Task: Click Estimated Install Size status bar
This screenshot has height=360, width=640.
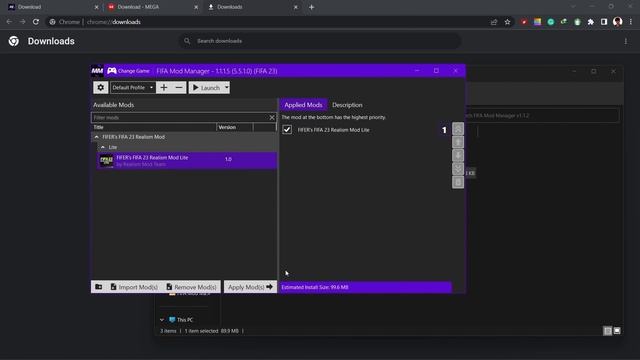Action: click(x=366, y=287)
